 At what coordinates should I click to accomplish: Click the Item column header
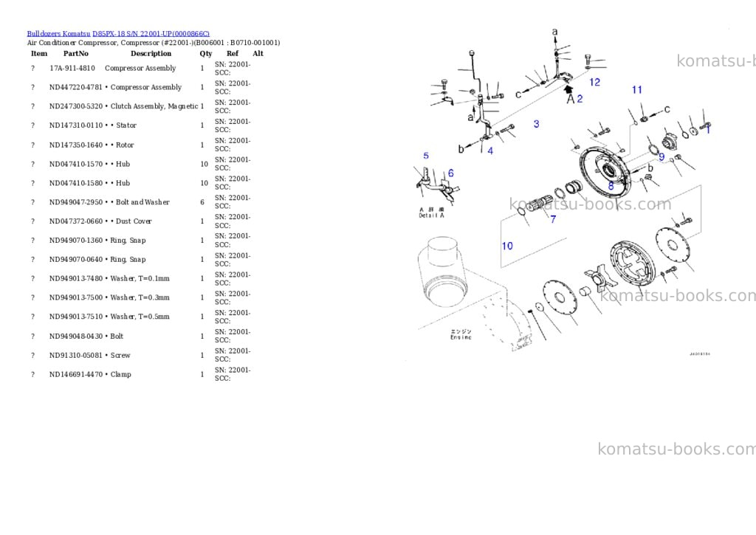[39, 53]
